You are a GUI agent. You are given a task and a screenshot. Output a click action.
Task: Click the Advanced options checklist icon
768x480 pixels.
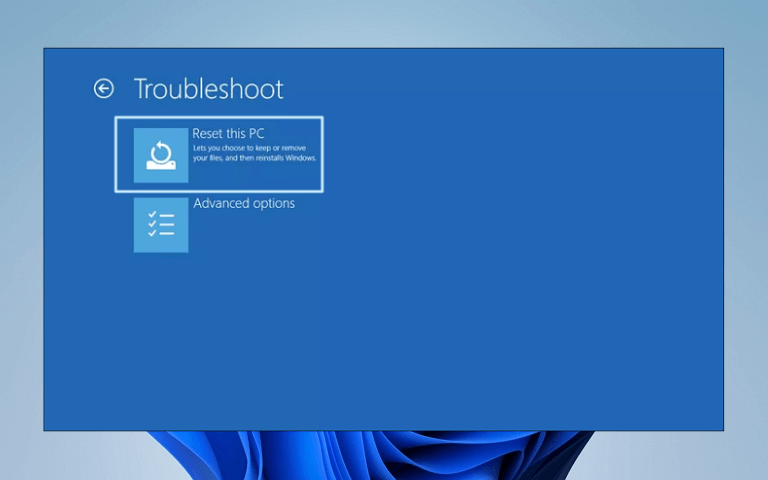pyautogui.click(x=161, y=225)
